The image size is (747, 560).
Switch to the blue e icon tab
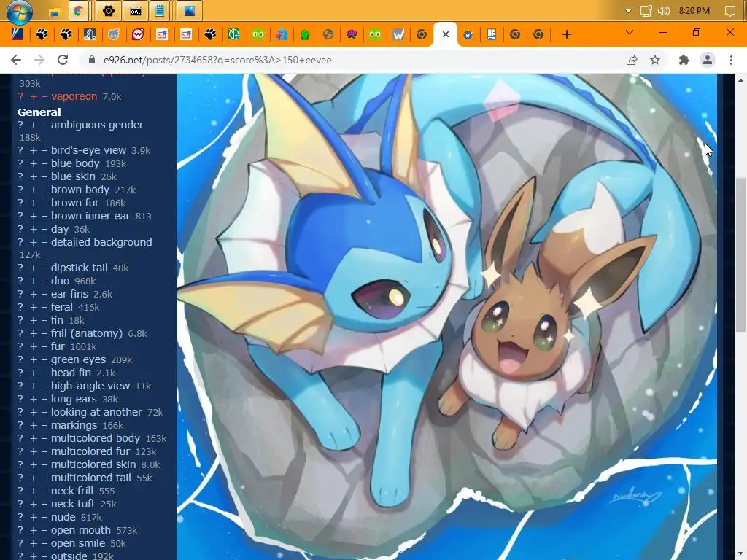coord(468,34)
